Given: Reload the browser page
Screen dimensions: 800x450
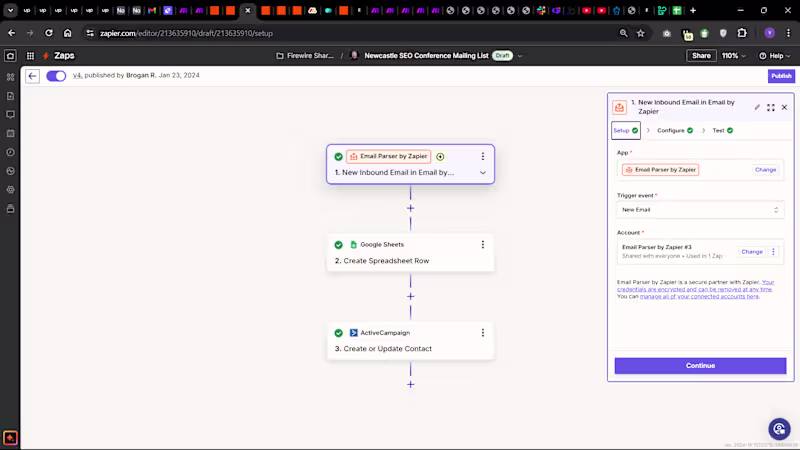Looking at the screenshot, I should pyautogui.click(x=48, y=33).
